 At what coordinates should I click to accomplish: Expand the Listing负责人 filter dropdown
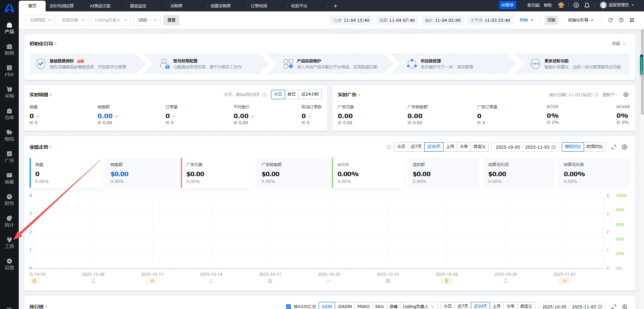click(x=111, y=20)
